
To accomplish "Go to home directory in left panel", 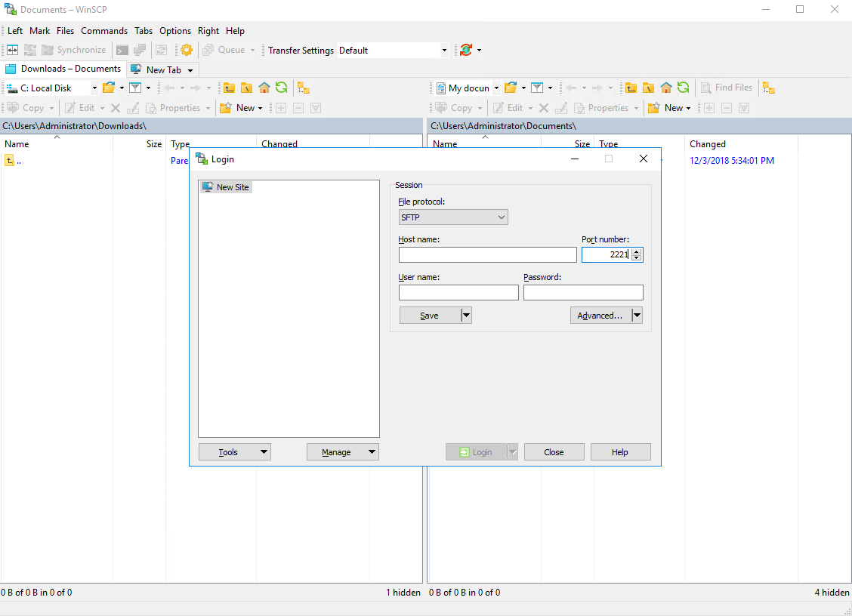I will 264,88.
